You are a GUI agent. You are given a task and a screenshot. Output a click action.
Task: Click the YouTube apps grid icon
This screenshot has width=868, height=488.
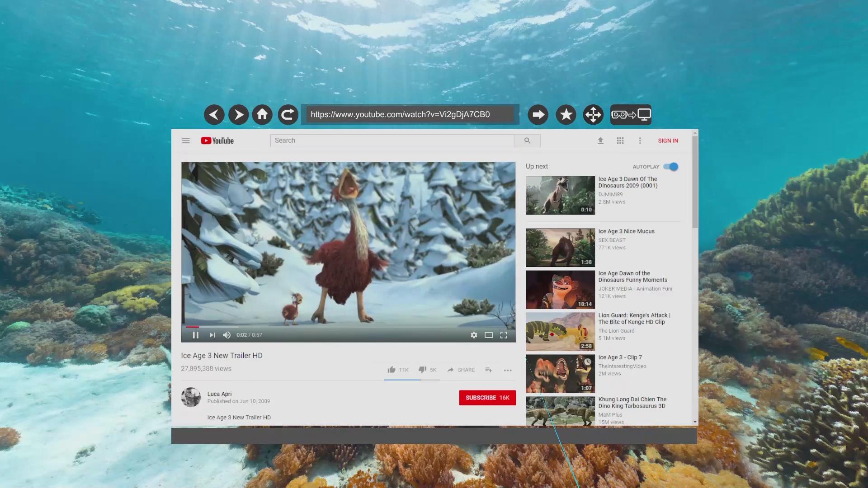620,141
